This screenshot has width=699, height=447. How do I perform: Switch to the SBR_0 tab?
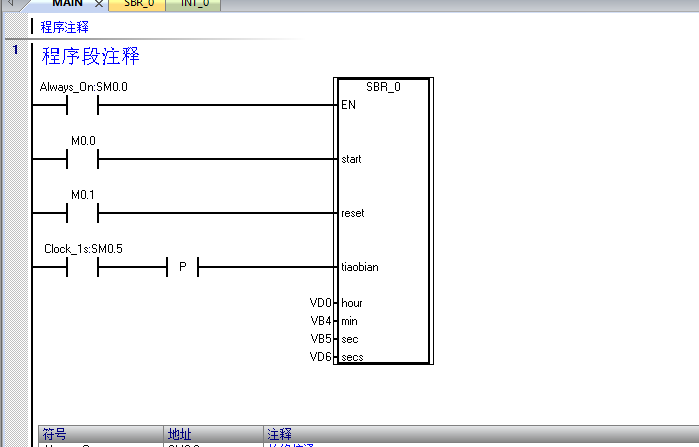coord(138,4)
